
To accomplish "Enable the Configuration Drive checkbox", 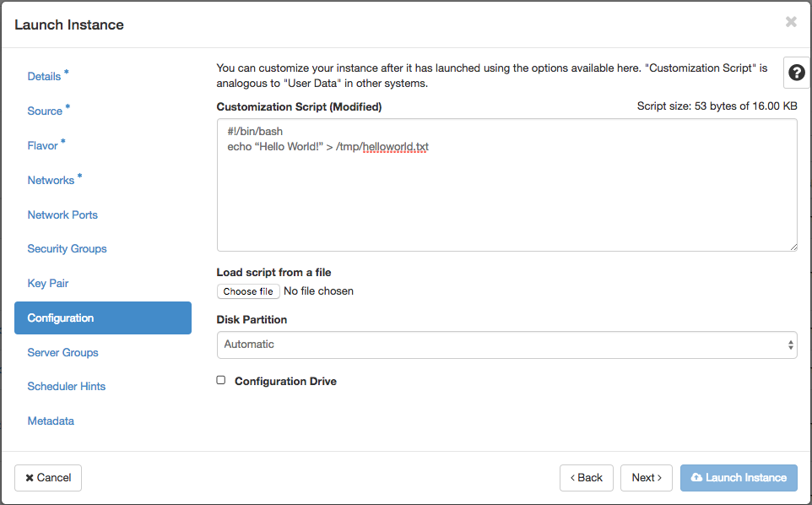I will pyautogui.click(x=221, y=381).
